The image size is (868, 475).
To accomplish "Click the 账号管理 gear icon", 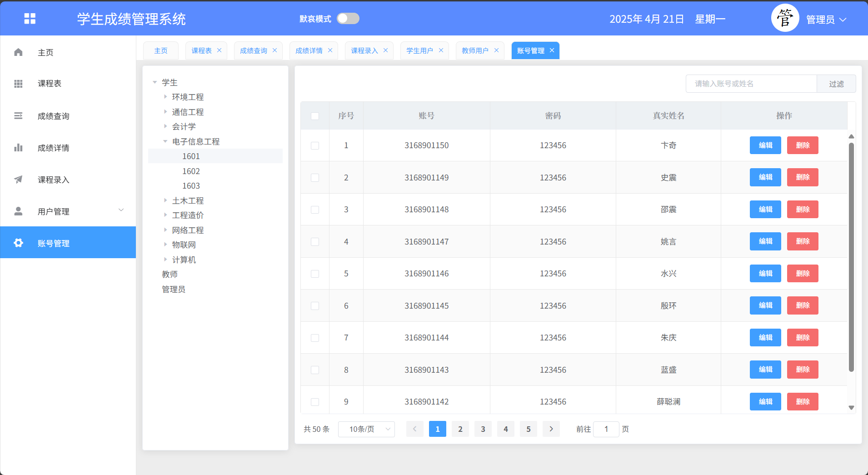I will tap(18, 243).
